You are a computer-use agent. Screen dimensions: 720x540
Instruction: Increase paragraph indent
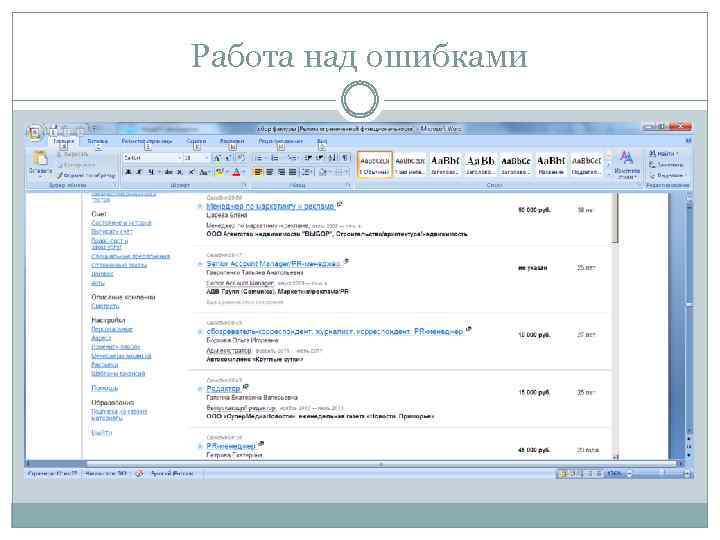click(320, 158)
